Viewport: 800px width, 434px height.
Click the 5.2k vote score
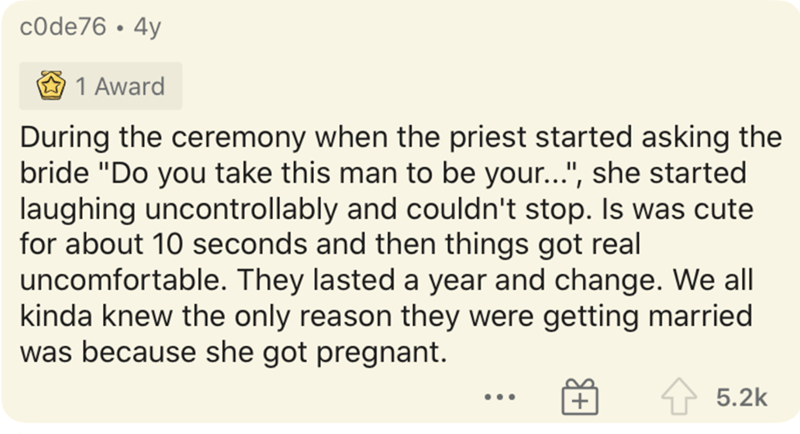(741, 397)
